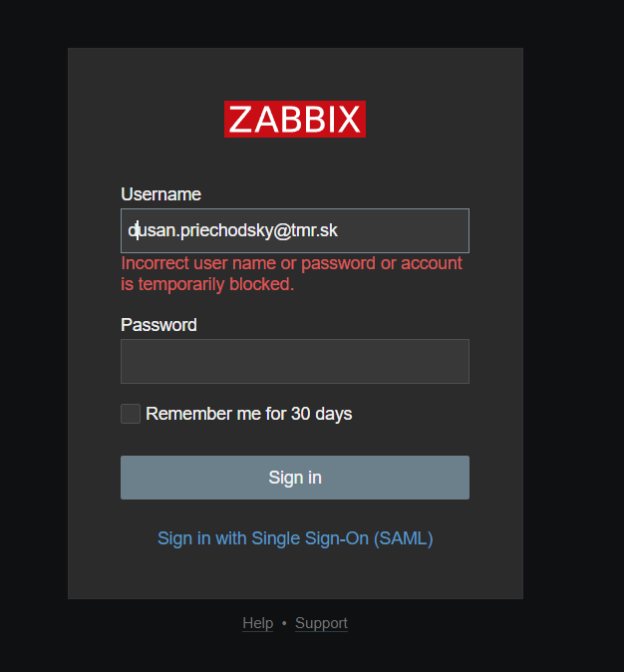Enable the Remember me checkbox
624x672 pixels.
(x=131, y=414)
